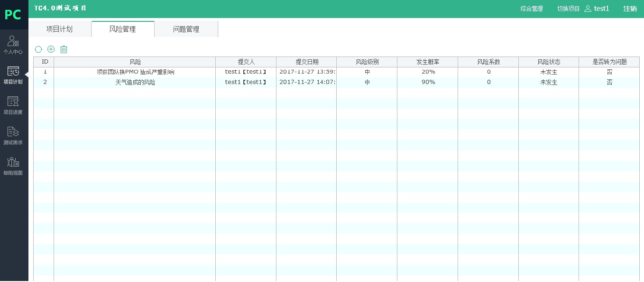Image resolution: width=644 pixels, height=282 pixels.
Task: Click the refresh icon above the table
Action: coord(38,49)
